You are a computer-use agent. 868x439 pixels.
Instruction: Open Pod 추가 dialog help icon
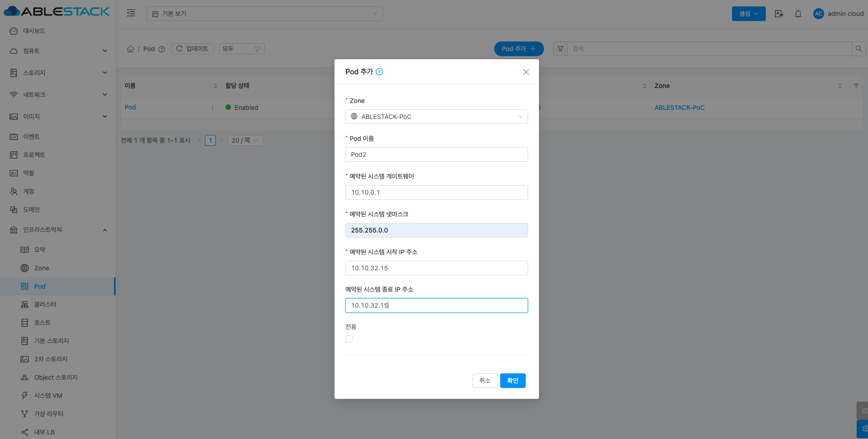[379, 72]
